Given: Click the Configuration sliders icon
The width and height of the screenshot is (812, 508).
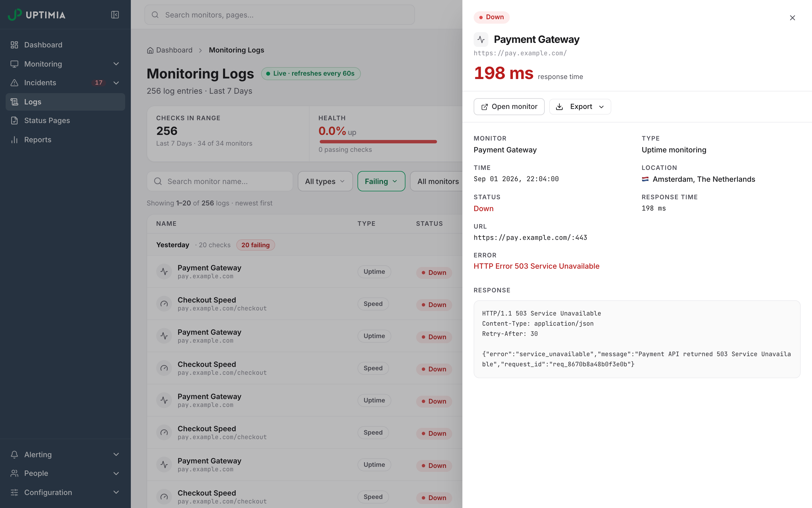Looking at the screenshot, I should pyautogui.click(x=14, y=492).
